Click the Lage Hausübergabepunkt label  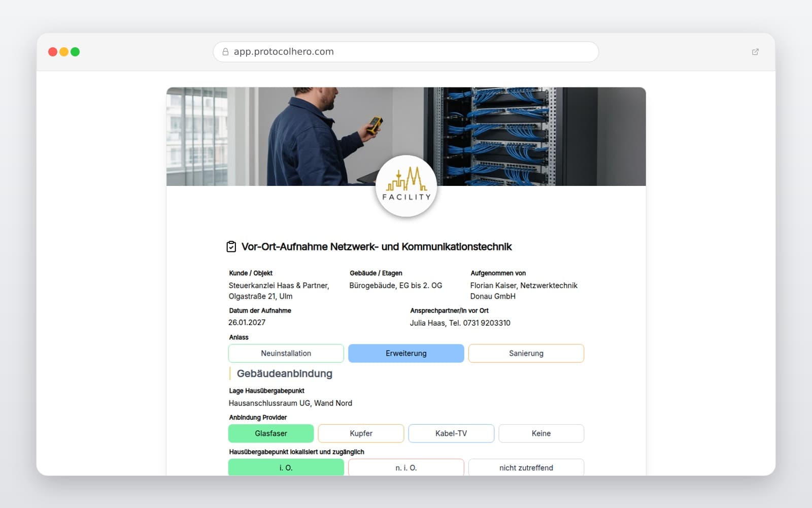(x=266, y=391)
